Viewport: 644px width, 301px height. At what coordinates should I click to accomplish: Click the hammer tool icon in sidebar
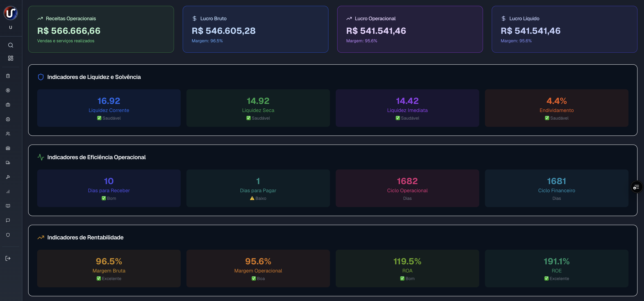pos(8,177)
